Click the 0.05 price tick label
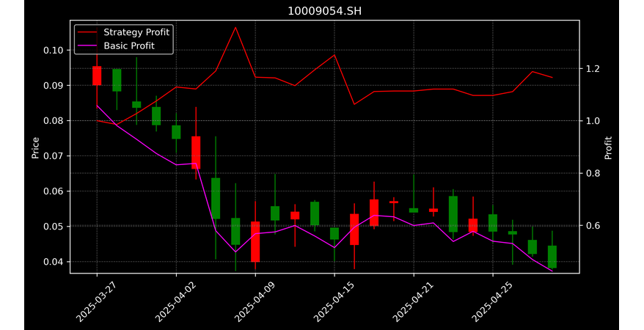644x330 pixels. tap(54, 227)
